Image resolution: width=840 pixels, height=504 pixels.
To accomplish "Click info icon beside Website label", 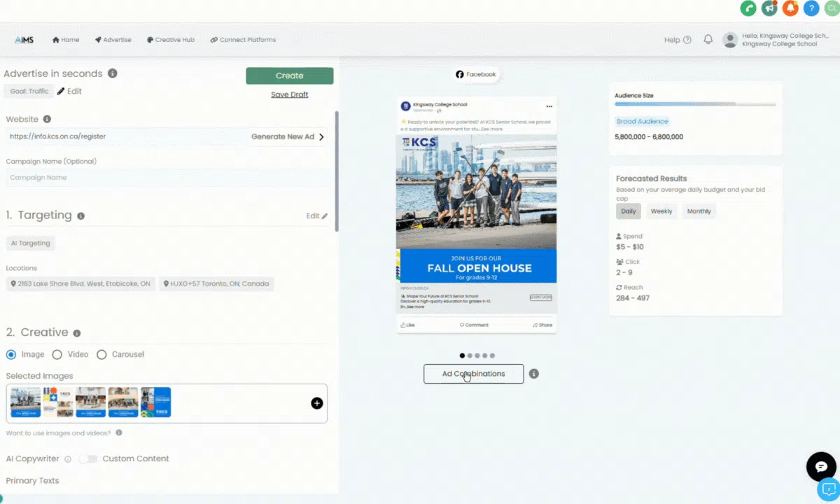I will [x=47, y=119].
